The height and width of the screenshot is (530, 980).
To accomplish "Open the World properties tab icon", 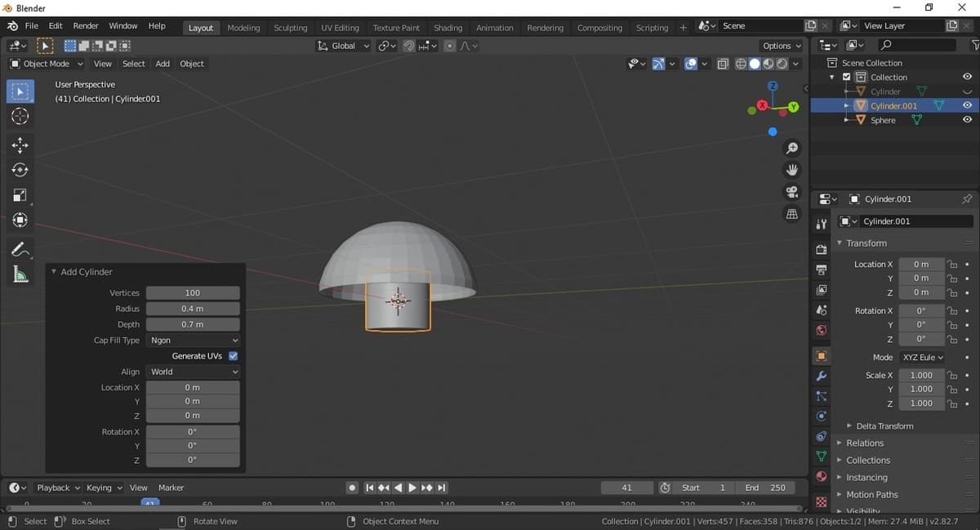I will [x=822, y=330].
